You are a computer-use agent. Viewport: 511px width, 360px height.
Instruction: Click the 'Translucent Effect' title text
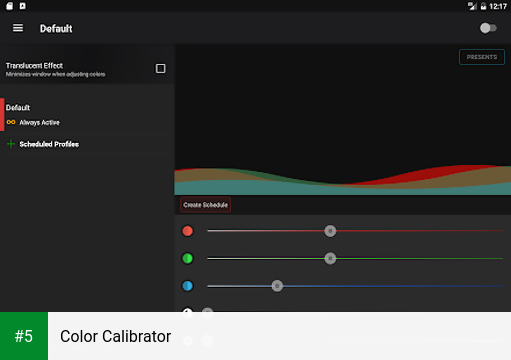click(34, 66)
